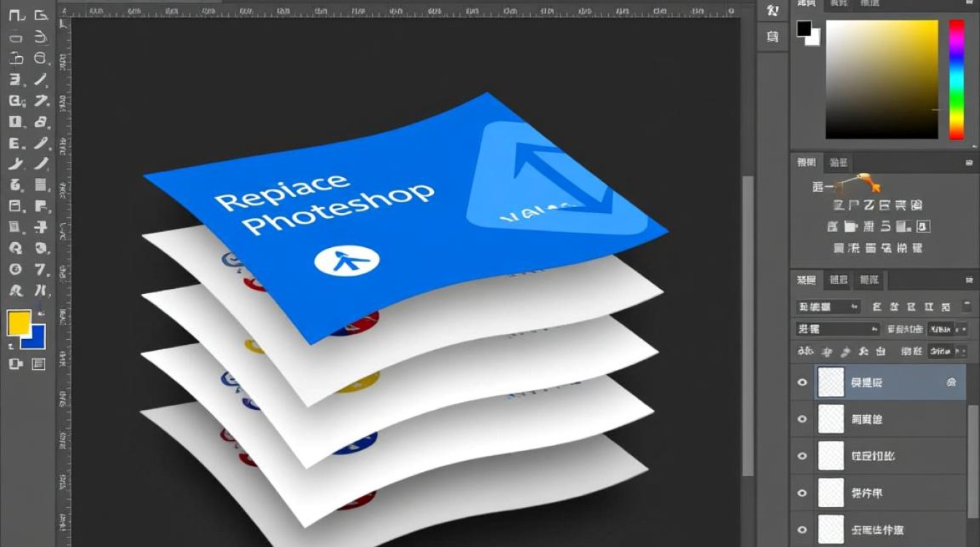Switch to the second tab of the Layers panel group

pos(839,279)
